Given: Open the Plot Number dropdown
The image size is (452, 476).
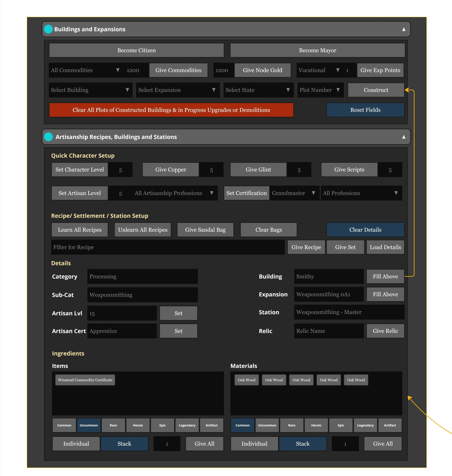Looking at the screenshot, I should point(320,90).
